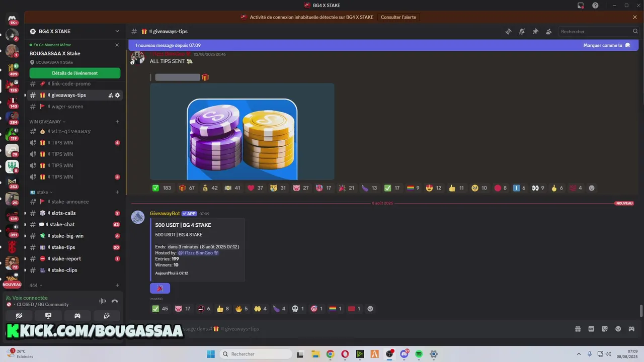Open soundboard icon in voice panel
Screen dimensions: 644x362
[107, 316]
